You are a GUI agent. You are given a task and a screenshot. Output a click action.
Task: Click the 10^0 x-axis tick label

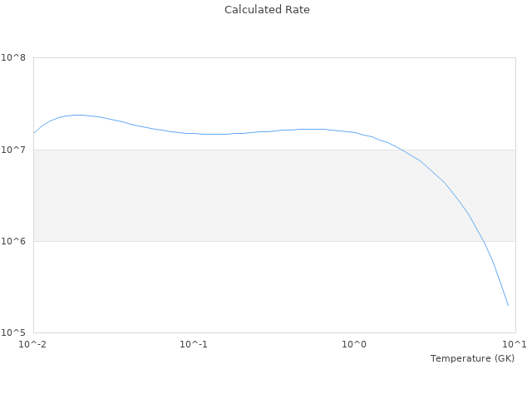354,344
